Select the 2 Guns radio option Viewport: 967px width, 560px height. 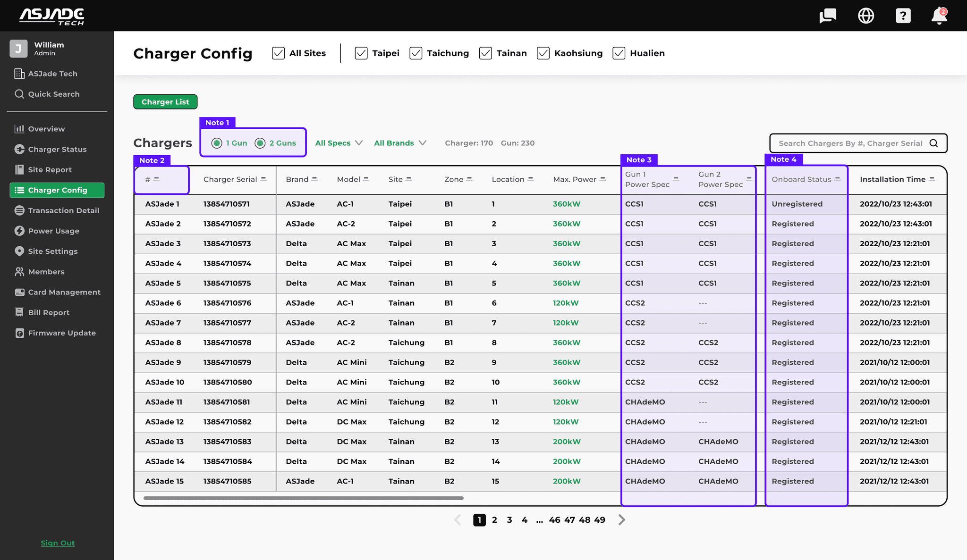tap(260, 143)
